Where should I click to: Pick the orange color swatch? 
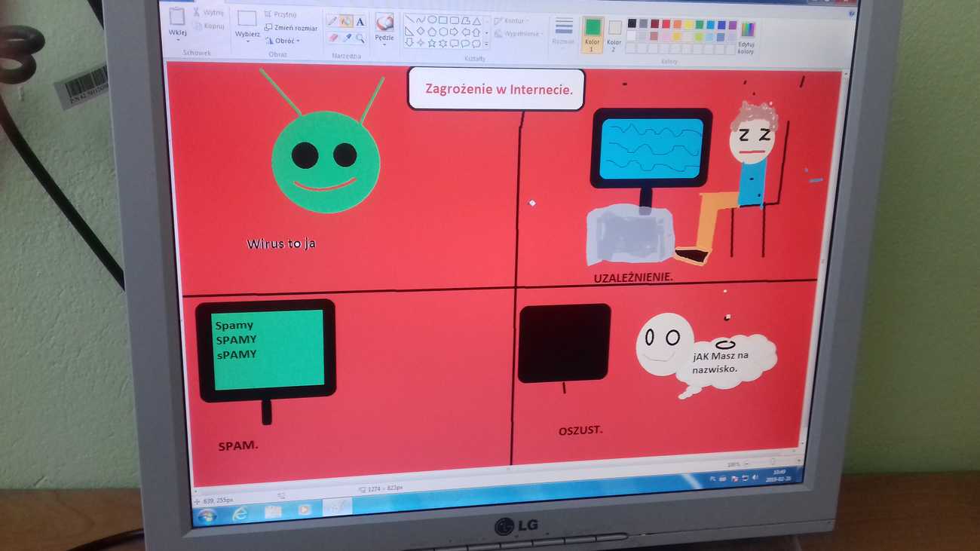677,24
